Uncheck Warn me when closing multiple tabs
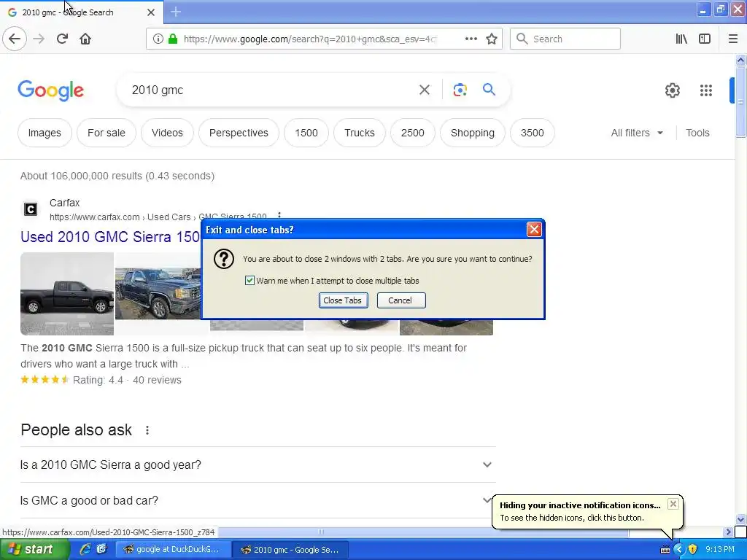The image size is (747, 560). point(249,281)
